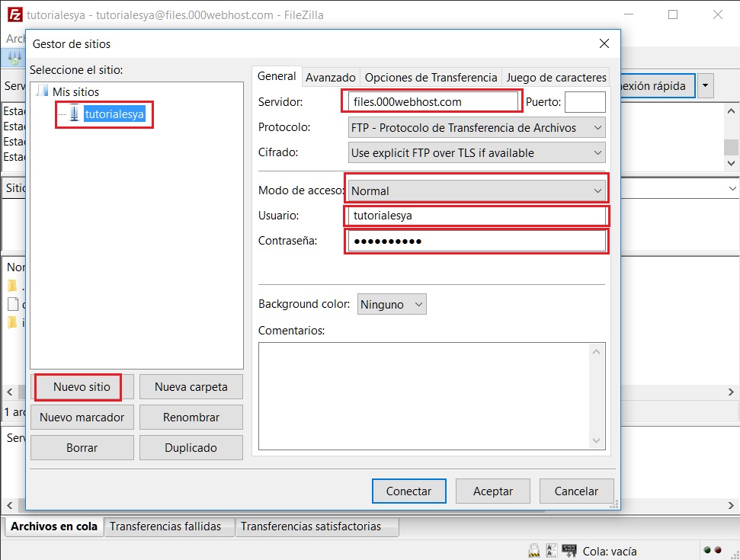Viewport: 740px width, 560px height.
Task: Click the Puerto input field
Action: click(x=585, y=102)
